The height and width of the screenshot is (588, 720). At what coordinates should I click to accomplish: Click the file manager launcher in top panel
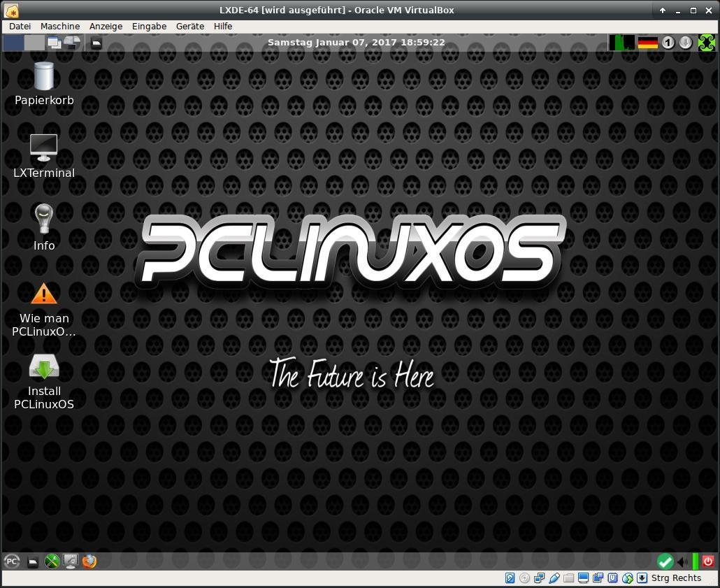tap(96, 43)
